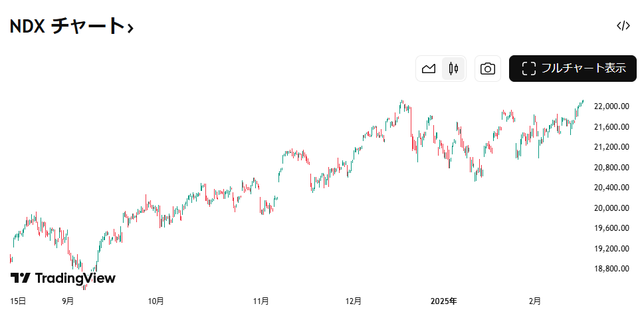Take a chart snapshot with the camera icon
The height and width of the screenshot is (324, 644).
[488, 69]
